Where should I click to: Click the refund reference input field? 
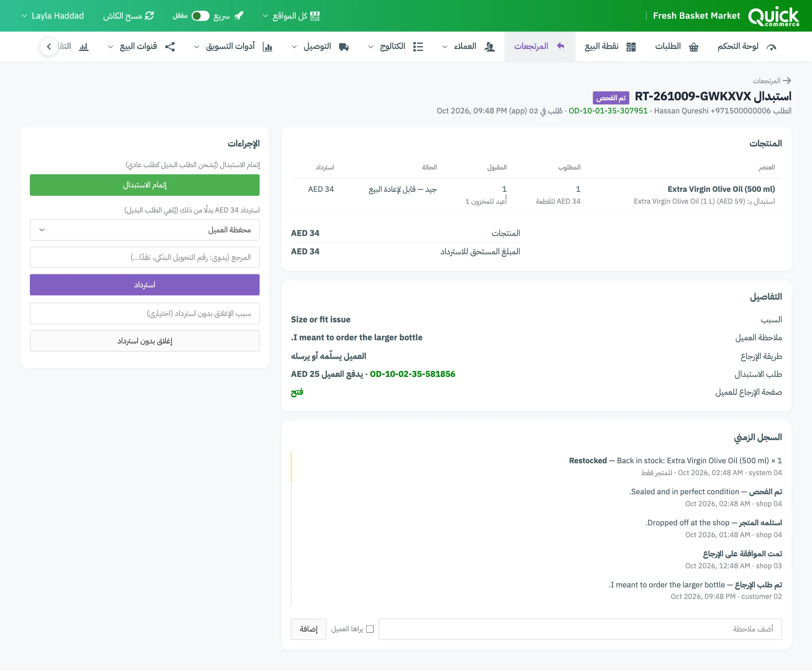[144, 257]
